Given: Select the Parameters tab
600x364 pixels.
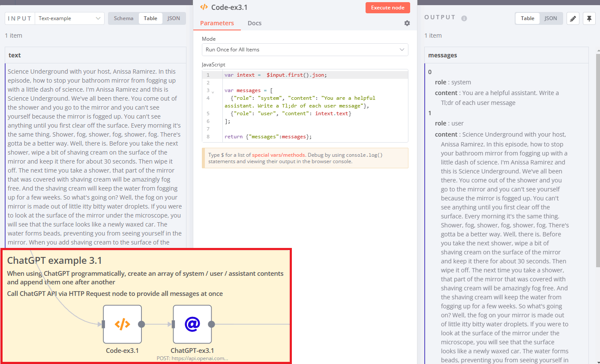Looking at the screenshot, I should coord(217,23).
